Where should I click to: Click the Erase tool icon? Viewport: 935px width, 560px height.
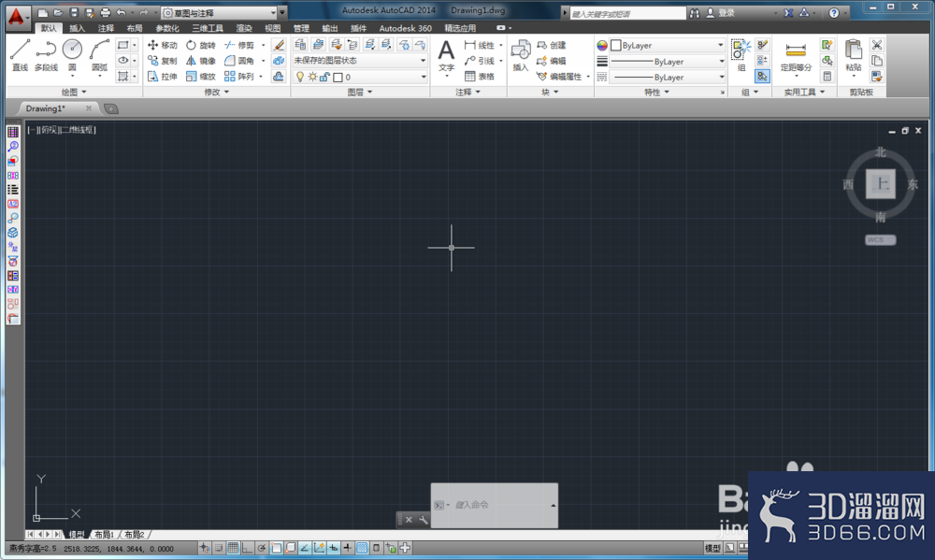(x=279, y=45)
